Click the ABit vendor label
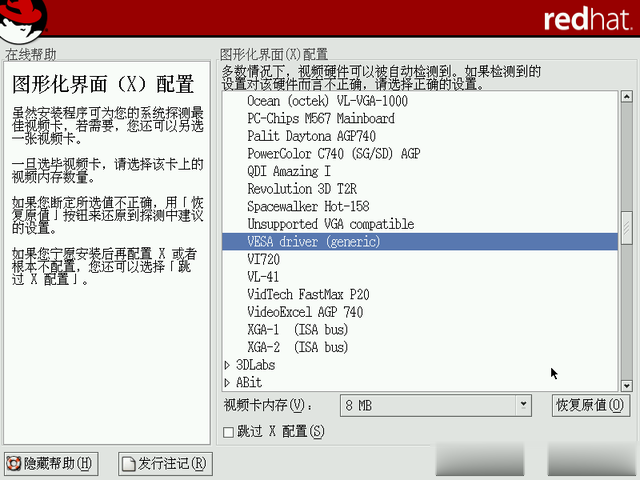This screenshot has height=480, width=640. point(249,382)
